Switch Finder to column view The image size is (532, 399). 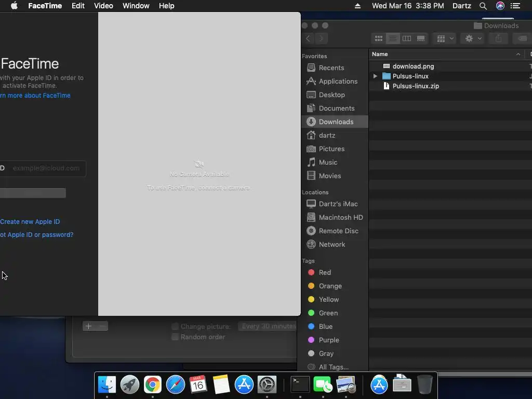click(406, 38)
